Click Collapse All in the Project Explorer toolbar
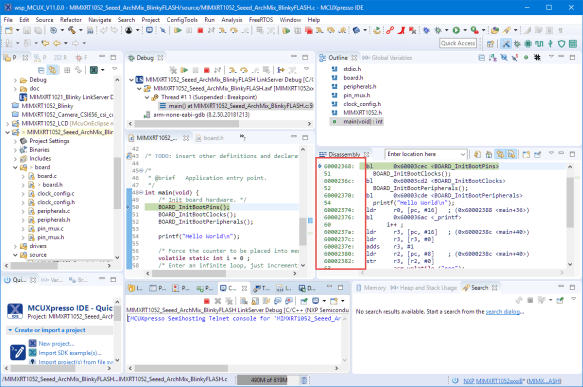This screenshot has width=583, height=387. 41,70
